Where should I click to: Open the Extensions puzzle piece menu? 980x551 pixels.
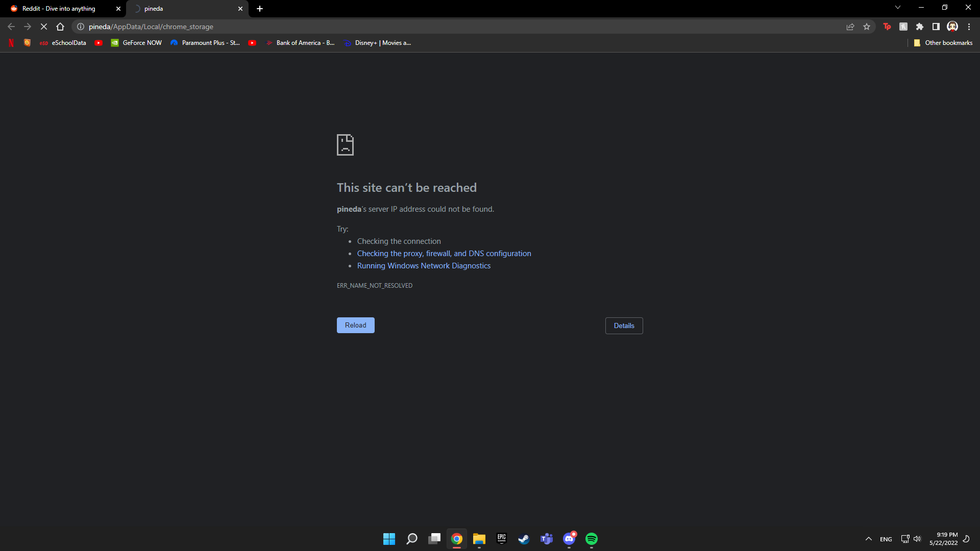(x=920, y=27)
